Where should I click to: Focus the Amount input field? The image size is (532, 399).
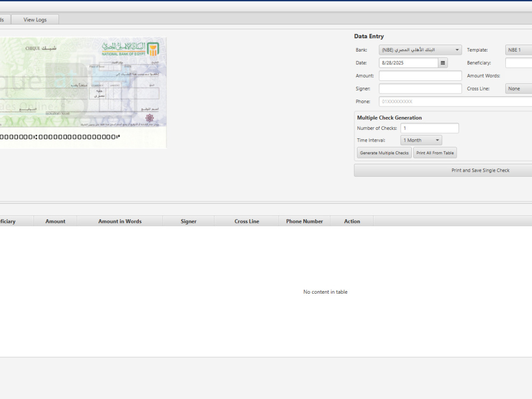[420, 76]
